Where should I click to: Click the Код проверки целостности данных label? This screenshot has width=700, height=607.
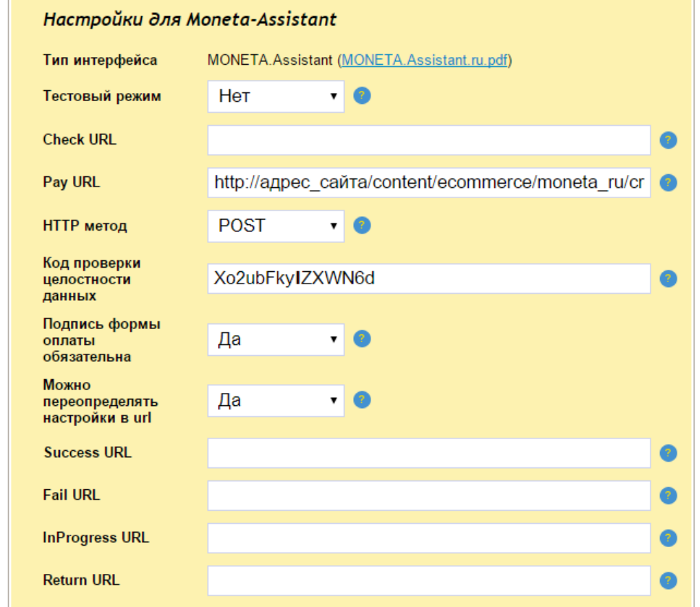coord(92,279)
